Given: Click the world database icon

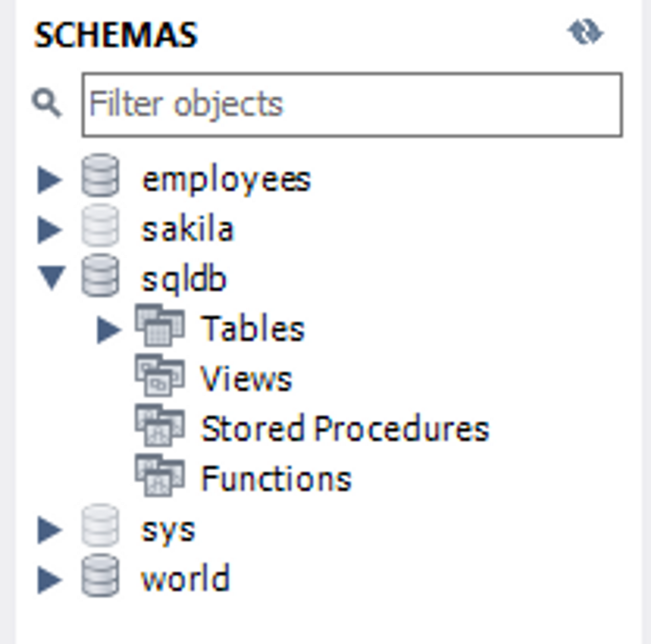Looking at the screenshot, I should pos(100,576).
